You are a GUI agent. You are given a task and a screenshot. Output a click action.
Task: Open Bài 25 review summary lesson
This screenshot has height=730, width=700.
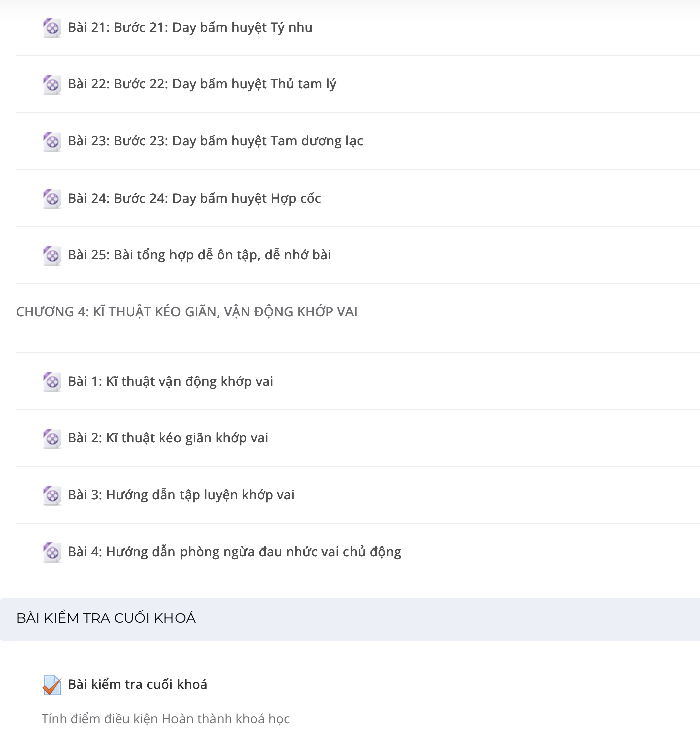click(200, 255)
